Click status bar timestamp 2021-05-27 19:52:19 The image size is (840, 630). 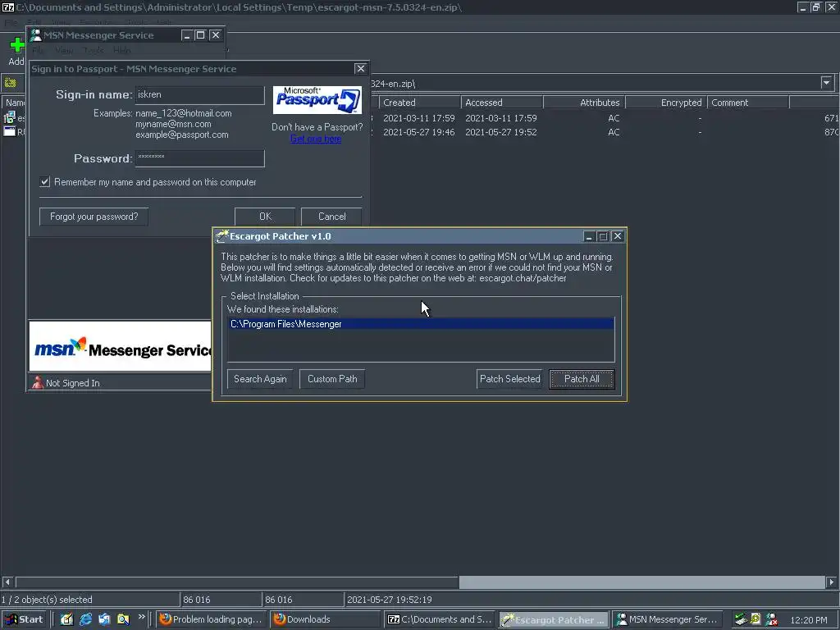point(390,600)
